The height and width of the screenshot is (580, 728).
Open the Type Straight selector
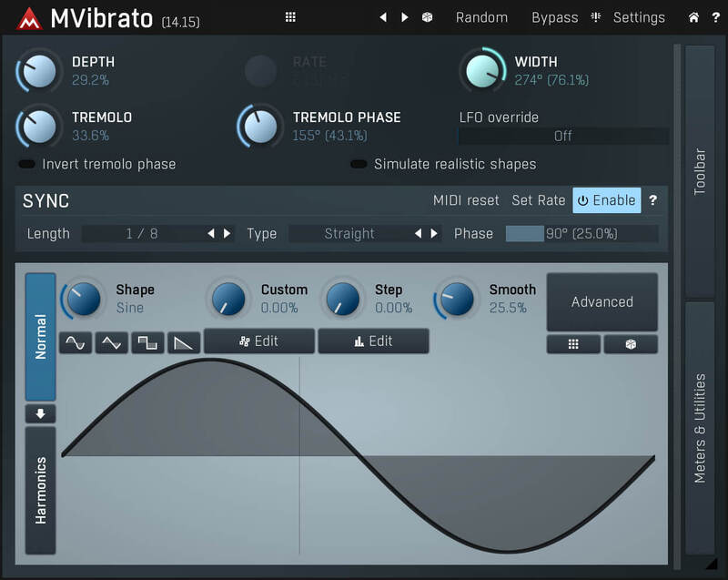[349, 234]
